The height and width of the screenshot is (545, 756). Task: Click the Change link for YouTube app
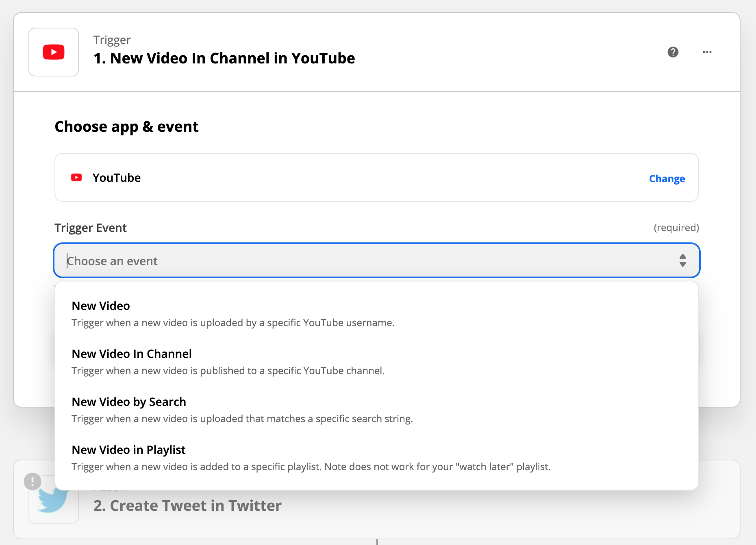(667, 179)
